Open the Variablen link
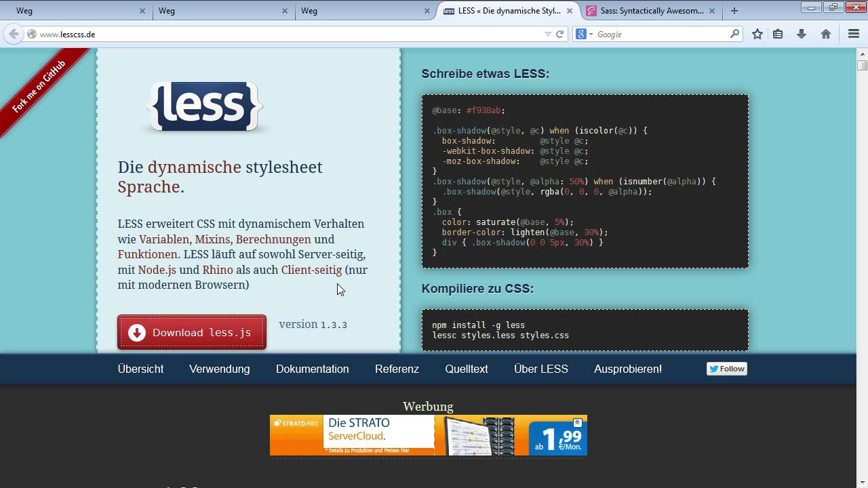This screenshot has height=488, width=868. point(164,239)
